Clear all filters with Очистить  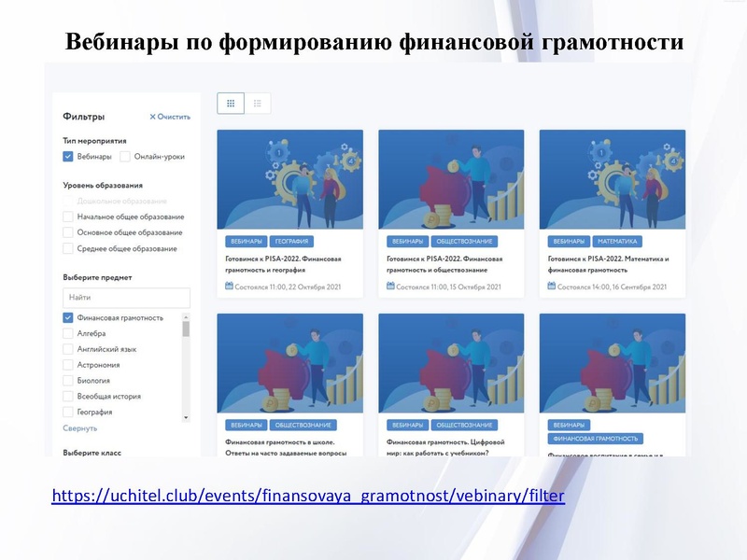coord(175,115)
